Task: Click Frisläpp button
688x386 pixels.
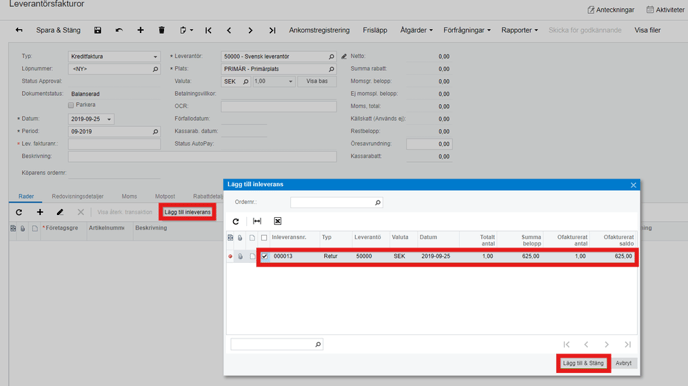Action: tap(375, 30)
